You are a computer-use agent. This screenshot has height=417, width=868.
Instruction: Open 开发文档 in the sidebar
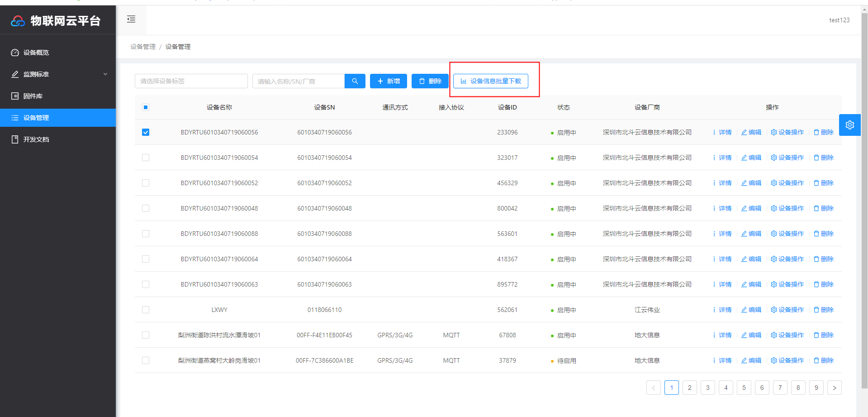click(58, 139)
